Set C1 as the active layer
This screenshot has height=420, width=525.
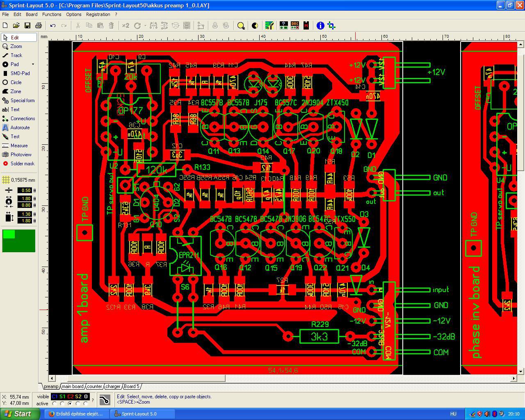click(x=55, y=404)
